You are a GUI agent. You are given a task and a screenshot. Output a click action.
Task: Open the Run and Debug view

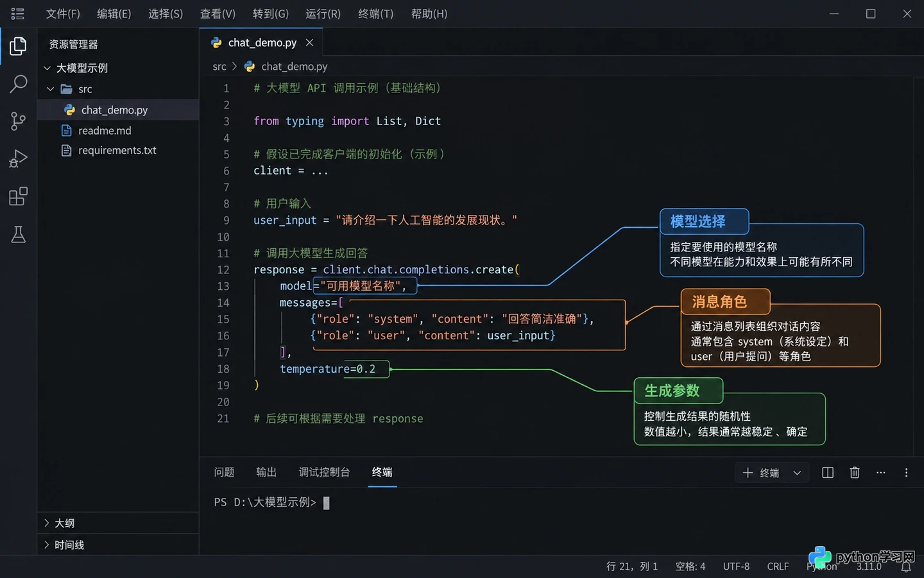18,158
